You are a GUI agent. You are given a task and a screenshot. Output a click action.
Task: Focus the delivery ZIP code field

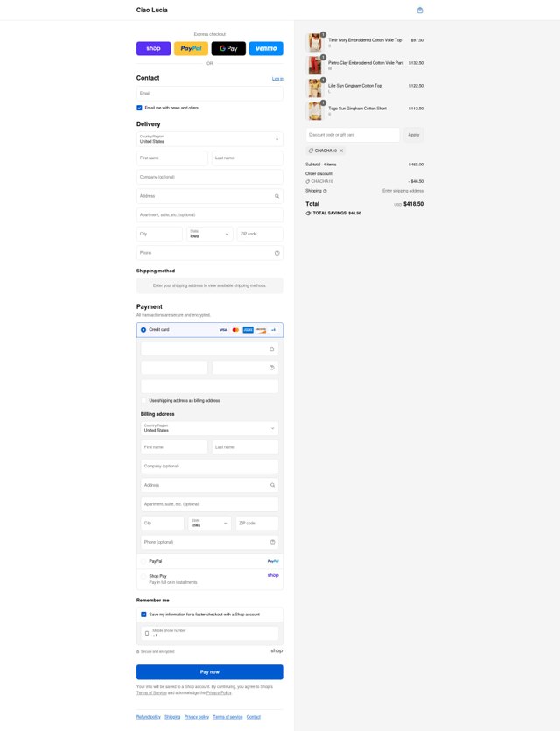coord(260,234)
